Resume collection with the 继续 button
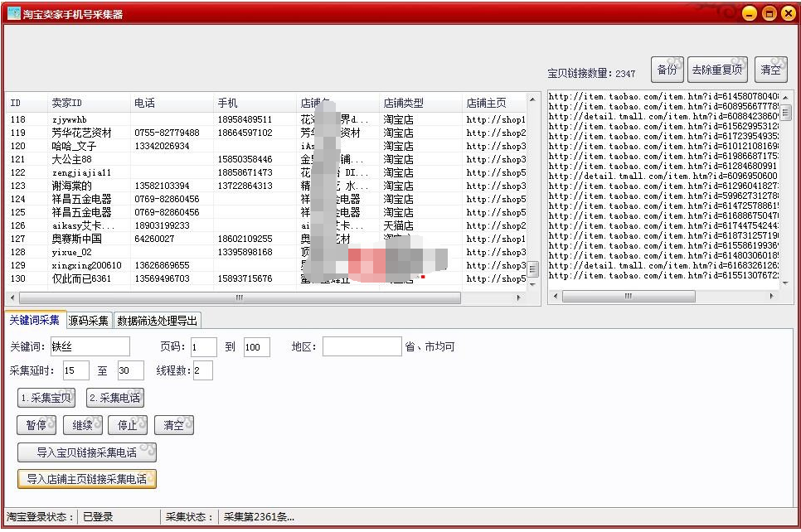This screenshot has width=801, height=532. [x=83, y=424]
